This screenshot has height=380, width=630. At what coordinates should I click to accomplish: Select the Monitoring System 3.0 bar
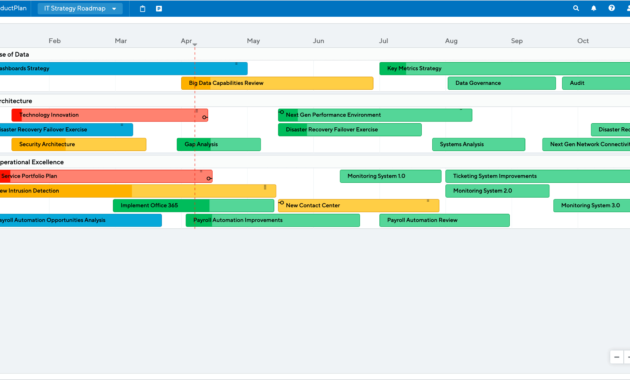[x=591, y=205]
